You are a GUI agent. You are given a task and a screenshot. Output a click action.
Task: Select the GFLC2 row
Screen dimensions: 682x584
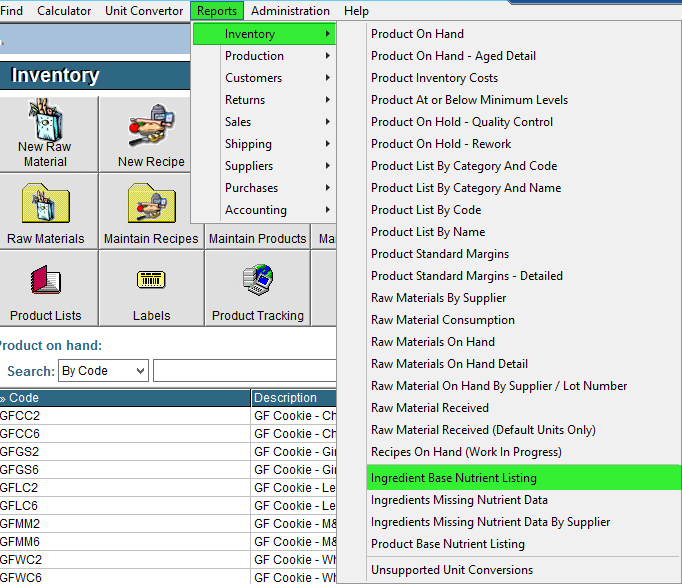[168, 487]
